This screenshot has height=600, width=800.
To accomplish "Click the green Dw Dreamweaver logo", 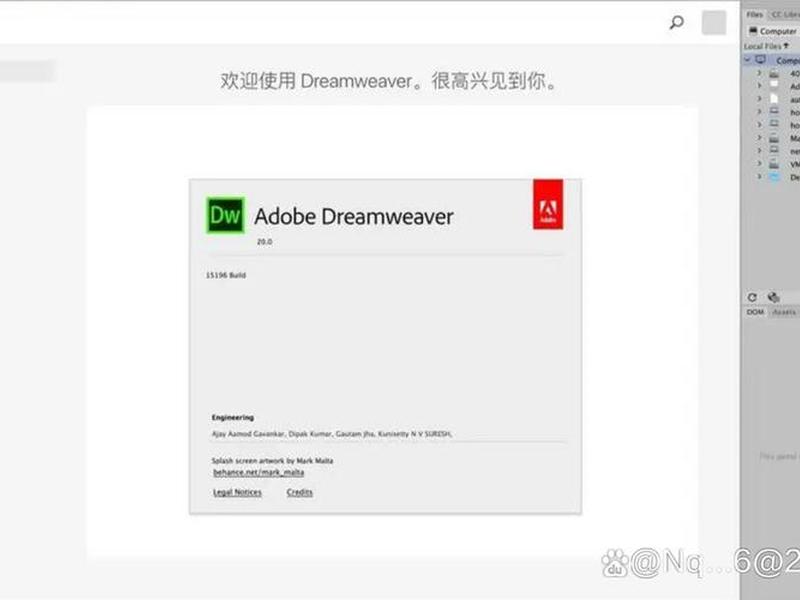I will pyautogui.click(x=225, y=215).
